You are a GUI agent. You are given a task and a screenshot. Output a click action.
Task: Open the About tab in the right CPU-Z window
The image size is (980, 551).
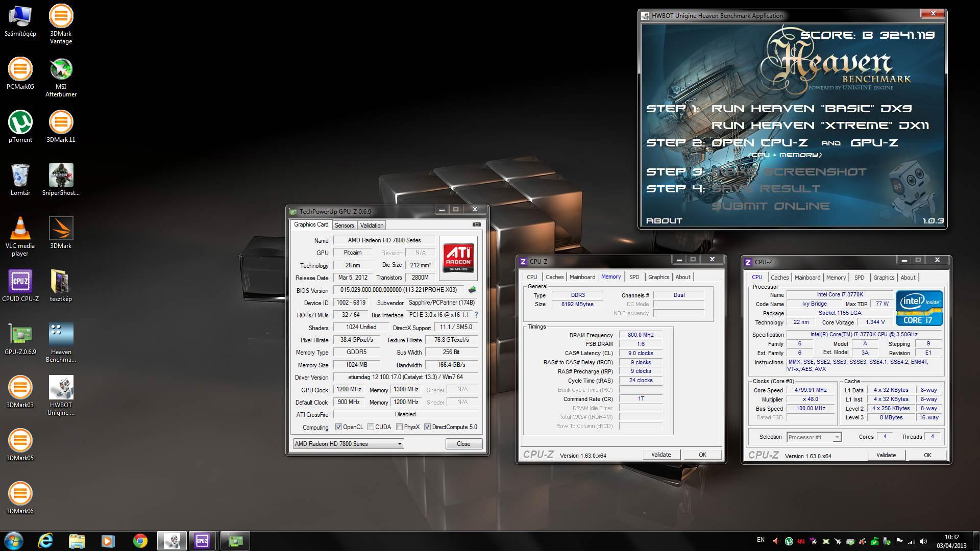[908, 278]
